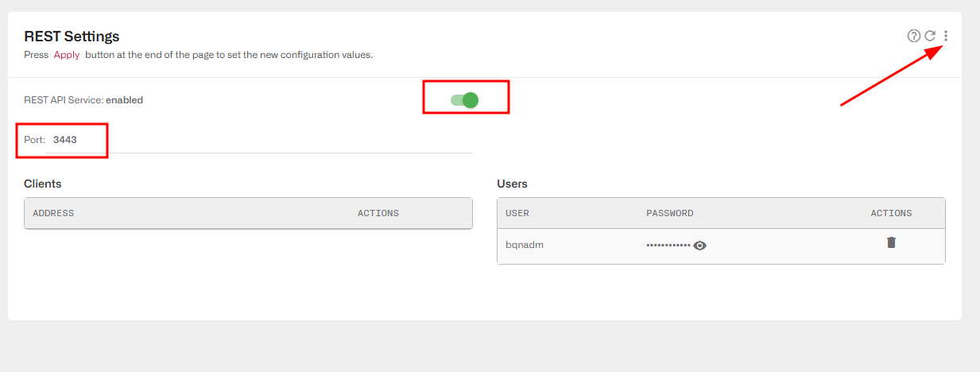Click the REST API Service: enabled label

coord(83,100)
